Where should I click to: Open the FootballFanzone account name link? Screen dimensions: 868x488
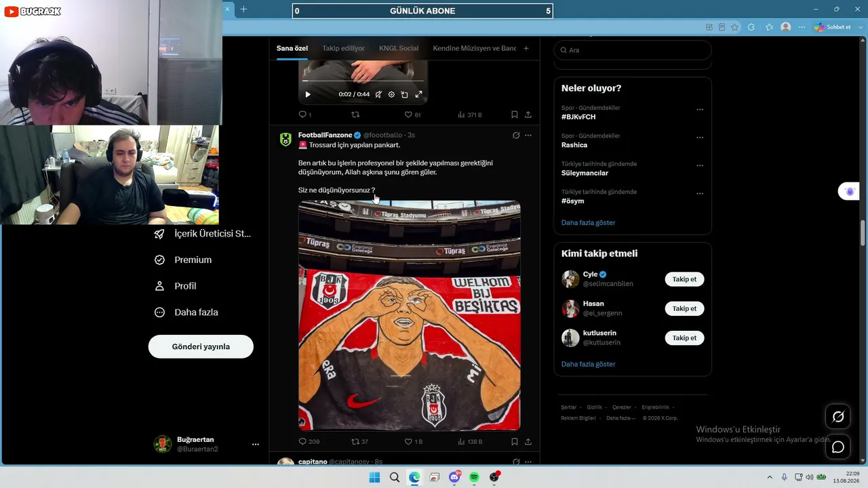pyautogui.click(x=325, y=135)
